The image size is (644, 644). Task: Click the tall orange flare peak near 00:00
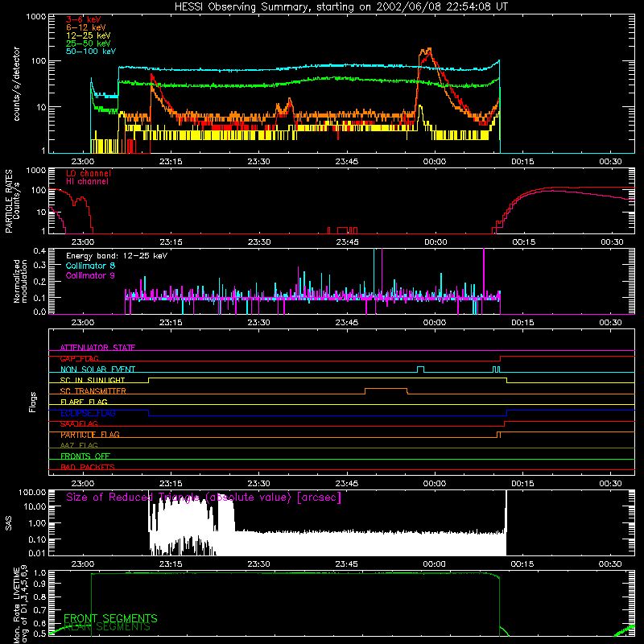(426, 52)
